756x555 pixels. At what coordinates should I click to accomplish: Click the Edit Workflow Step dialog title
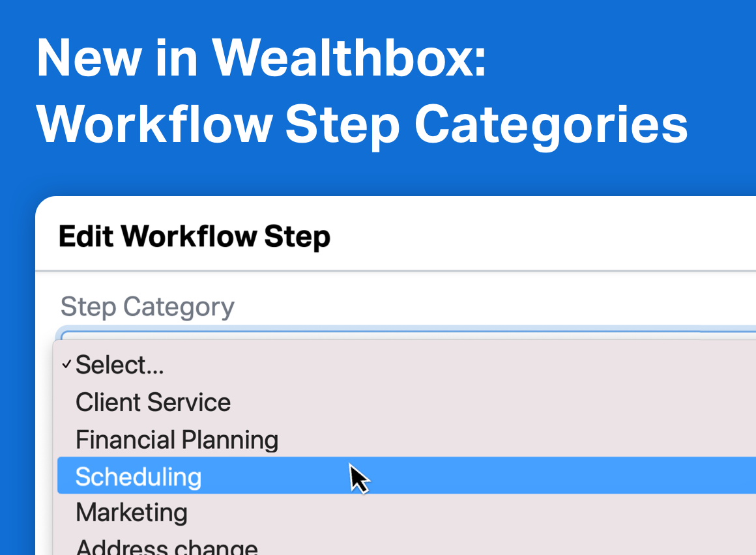(194, 236)
